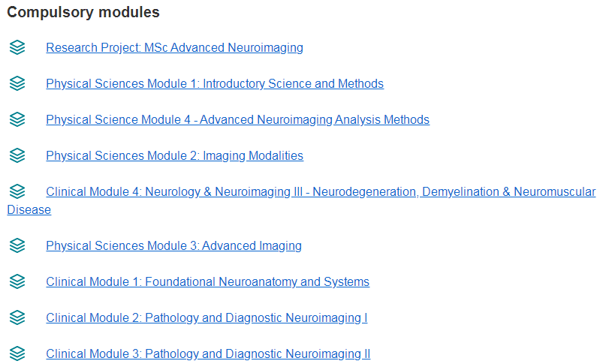Click the stack icon beside Clinical Module 2
This screenshot has height=364, width=600.
point(17,317)
